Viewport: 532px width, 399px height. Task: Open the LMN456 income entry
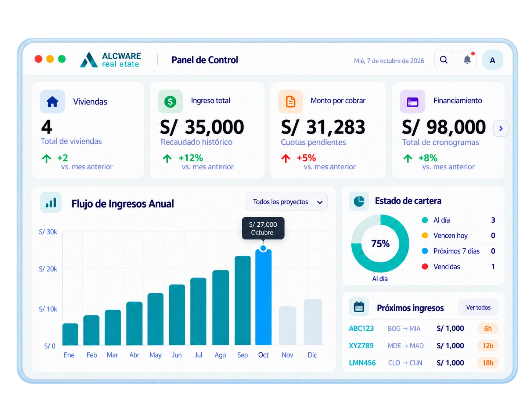pos(423,363)
